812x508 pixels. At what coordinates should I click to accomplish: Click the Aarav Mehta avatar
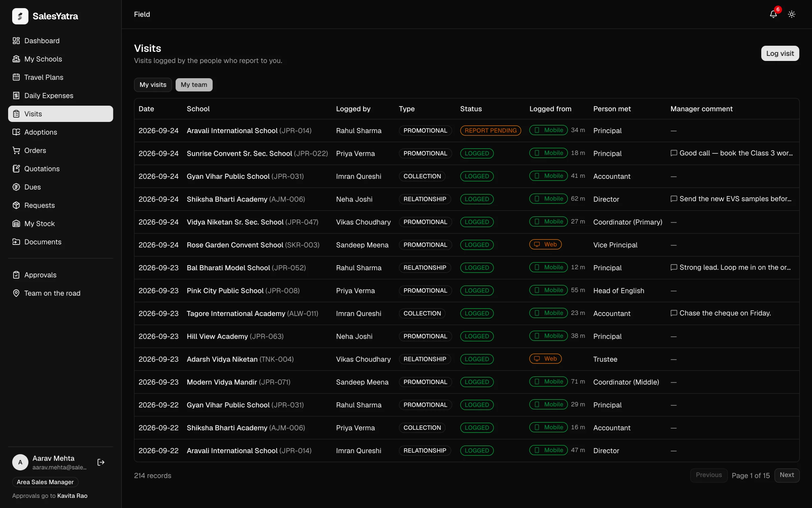(20, 462)
